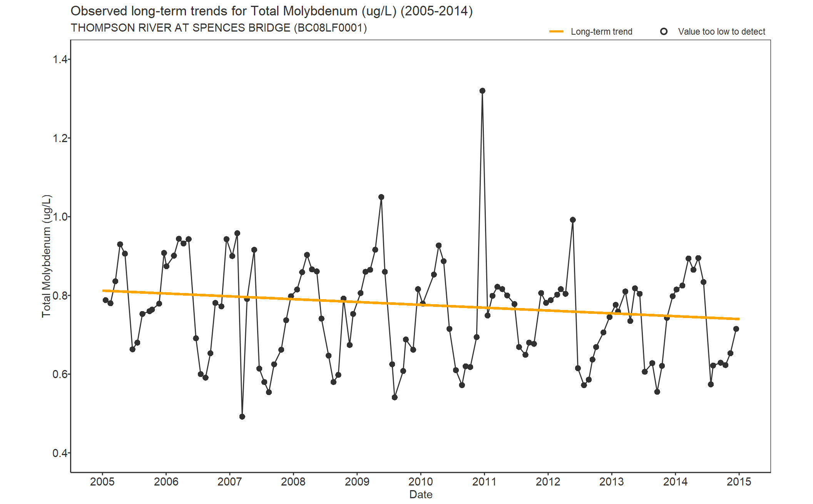The image size is (813, 504).
Task: Click the orange trend line in the plot
Action: pyautogui.click(x=421, y=305)
